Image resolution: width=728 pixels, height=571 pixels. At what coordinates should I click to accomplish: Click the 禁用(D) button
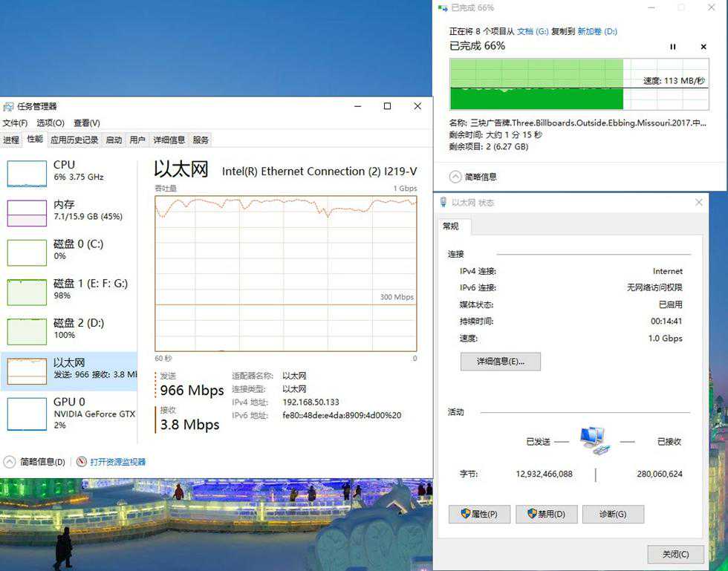coord(546,514)
